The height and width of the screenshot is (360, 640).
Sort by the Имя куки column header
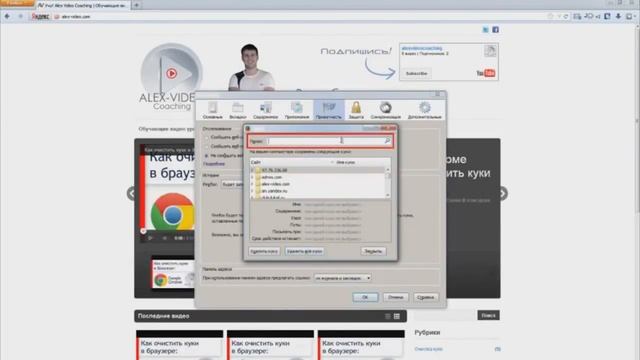[x=359, y=162]
